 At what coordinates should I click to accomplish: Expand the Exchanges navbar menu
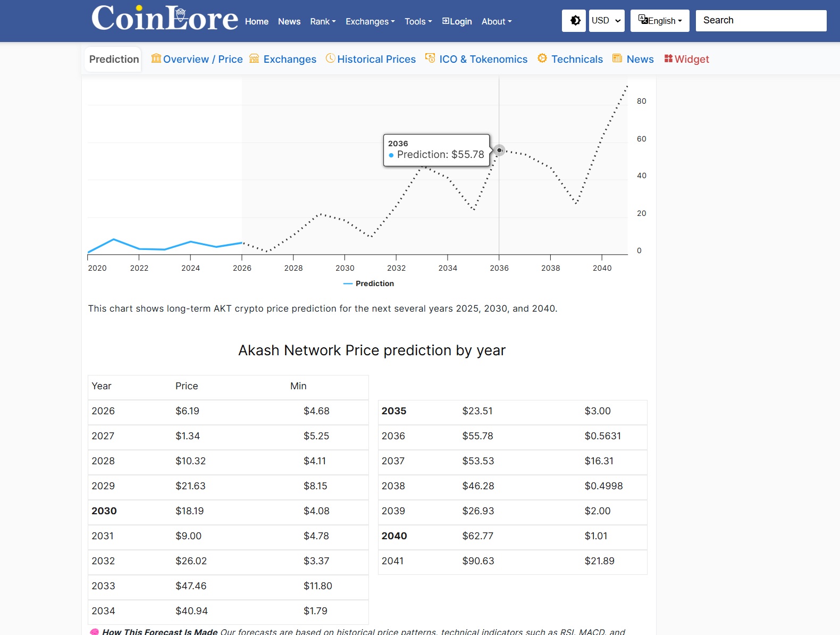370,21
